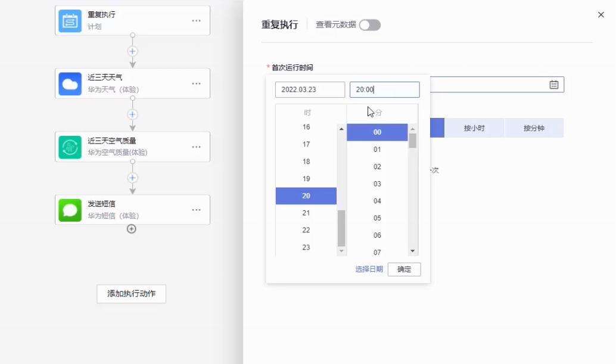The height and width of the screenshot is (364, 616).
Task: Open more options for 近三天天气 node
Action: 196,84
